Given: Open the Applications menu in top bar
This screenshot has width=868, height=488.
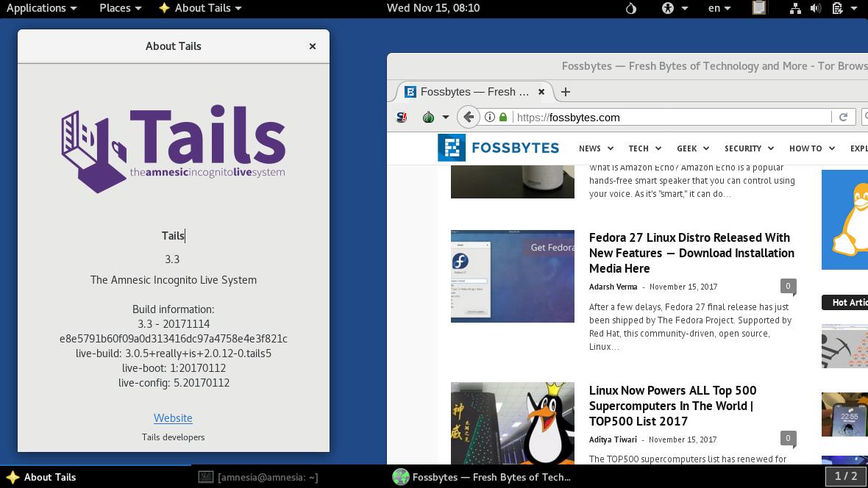Looking at the screenshot, I should coord(41,8).
